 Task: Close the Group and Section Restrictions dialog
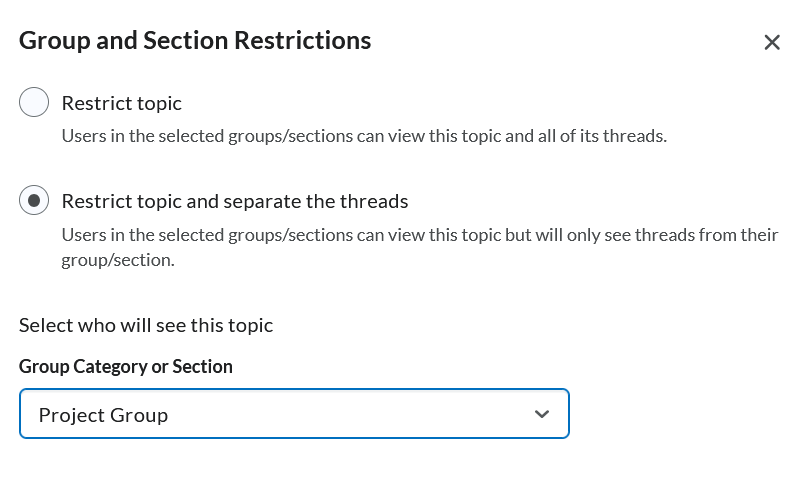click(x=772, y=42)
